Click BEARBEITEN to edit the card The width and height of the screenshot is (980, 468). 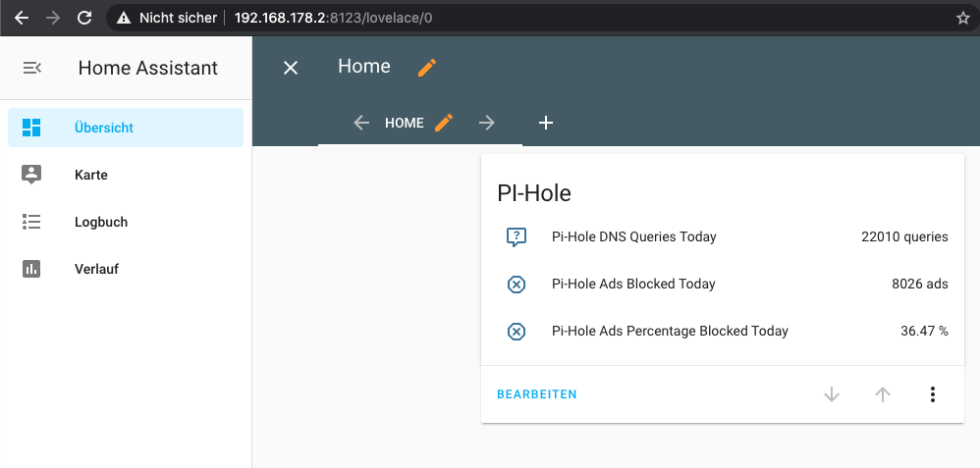click(537, 394)
